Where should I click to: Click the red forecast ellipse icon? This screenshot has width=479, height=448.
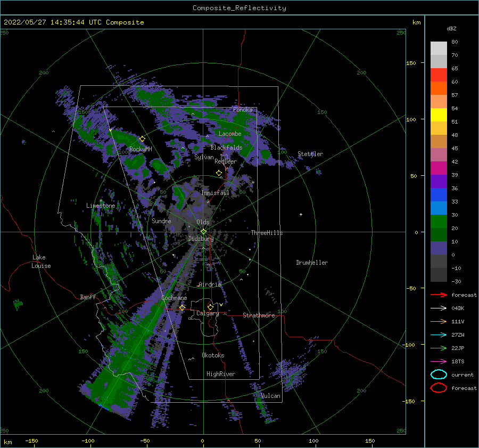[x=439, y=388]
